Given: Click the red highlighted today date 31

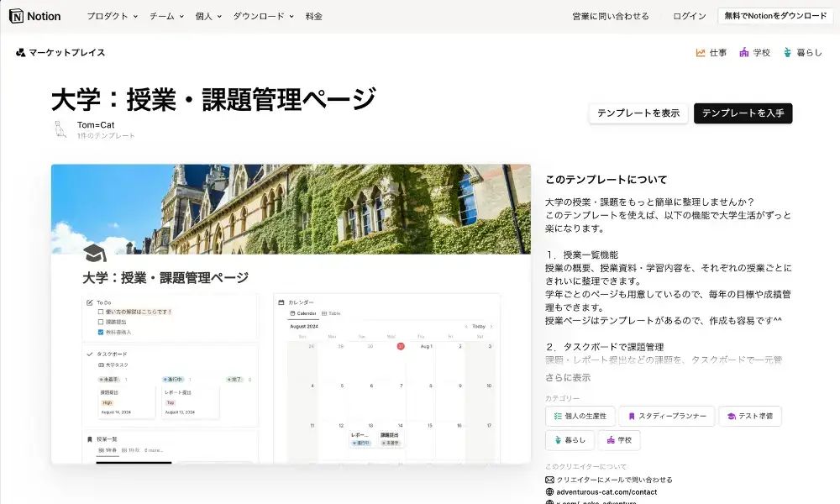Looking at the screenshot, I should (400, 347).
